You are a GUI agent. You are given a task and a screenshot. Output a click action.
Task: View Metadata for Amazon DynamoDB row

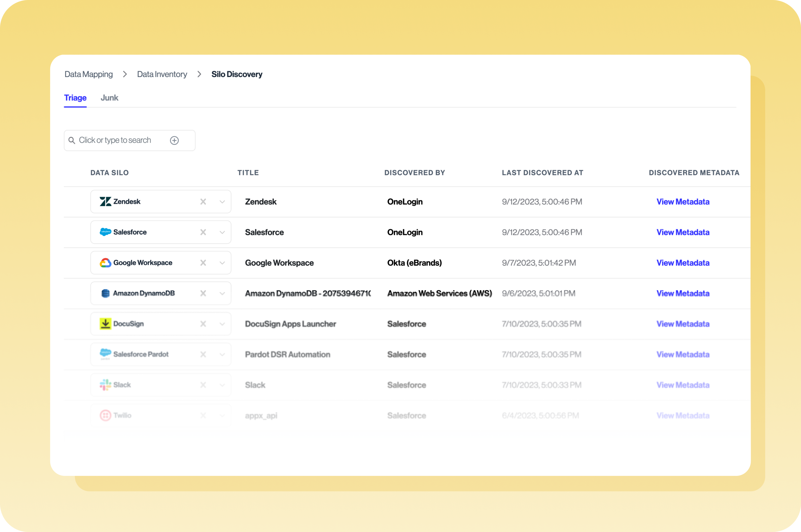tap(683, 293)
